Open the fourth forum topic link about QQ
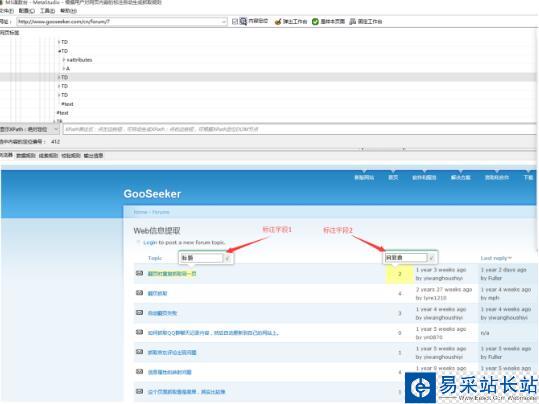Screen dimensions: 539x404 (x=213, y=333)
